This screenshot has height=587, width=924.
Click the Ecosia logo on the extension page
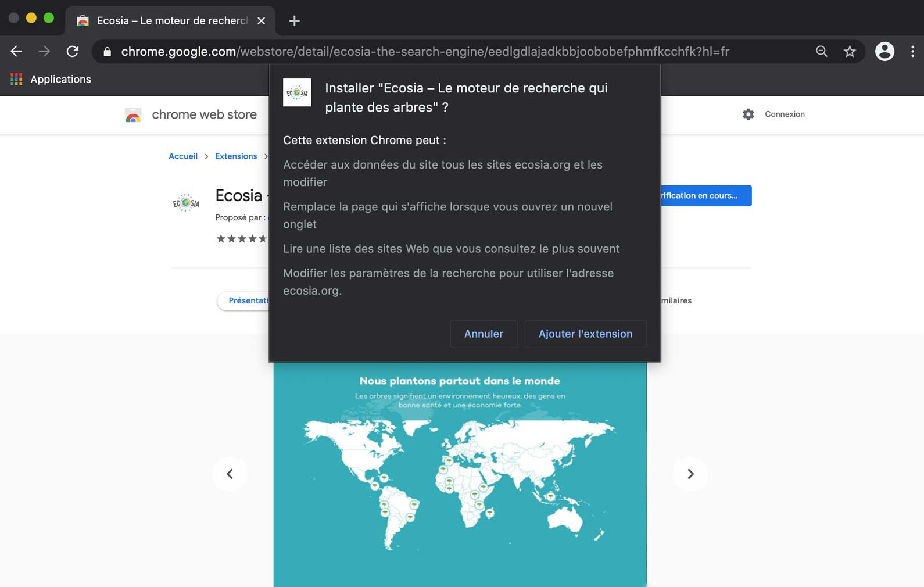186,203
